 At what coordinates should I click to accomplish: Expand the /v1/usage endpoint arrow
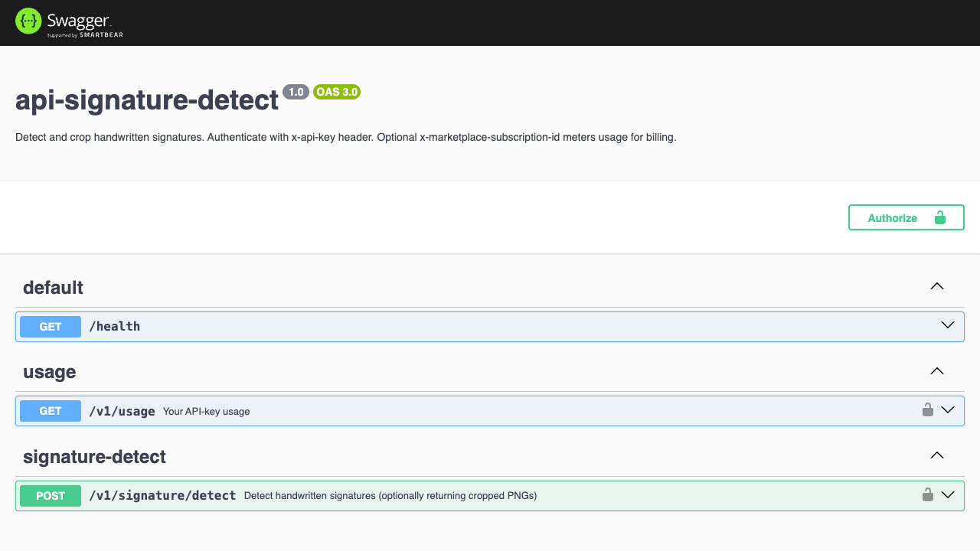pos(948,410)
